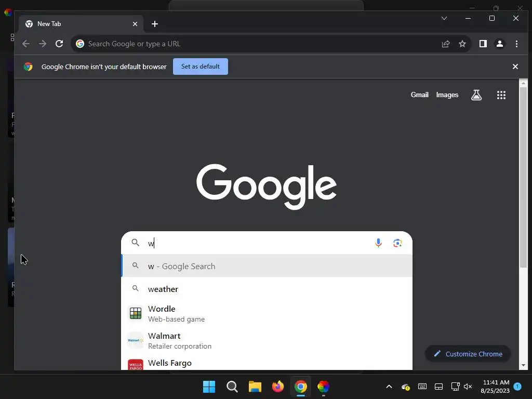Viewport: 532px width, 399px height.
Task: Start voice search with microphone icon
Action: [378, 243]
